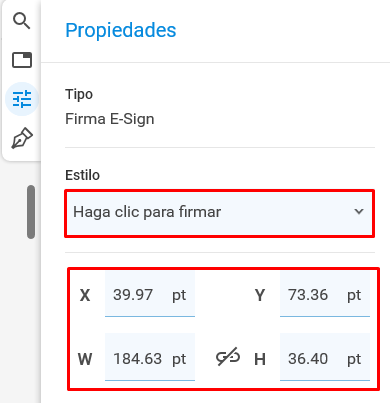Click the pt unit beside Y value
This screenshot has width=390, height=403.
point(354,295)
